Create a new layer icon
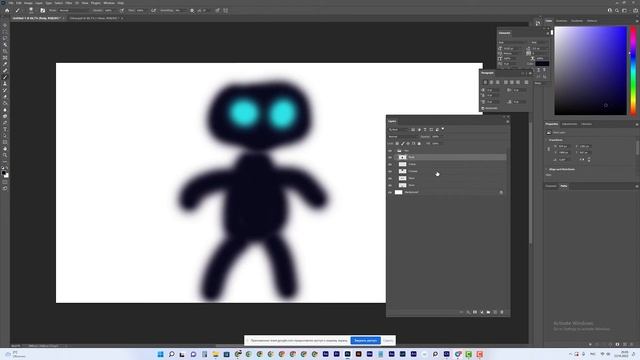640x360 pixels. 495,312
